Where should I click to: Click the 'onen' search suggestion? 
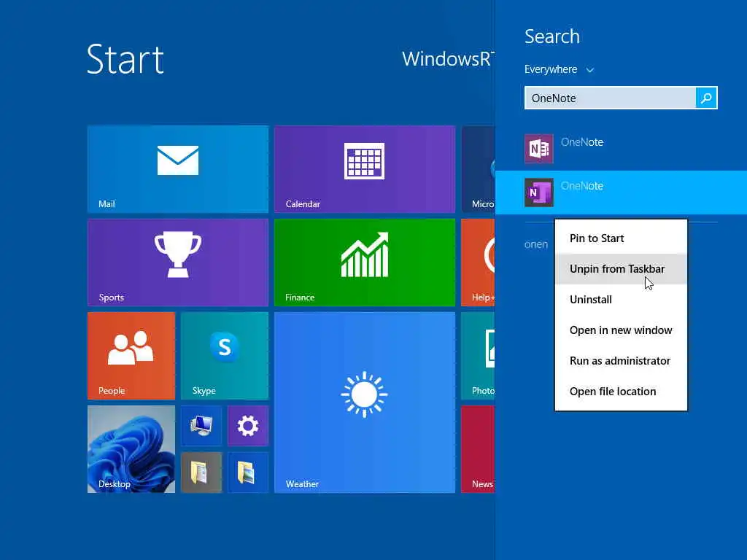[x=536, y=245]
